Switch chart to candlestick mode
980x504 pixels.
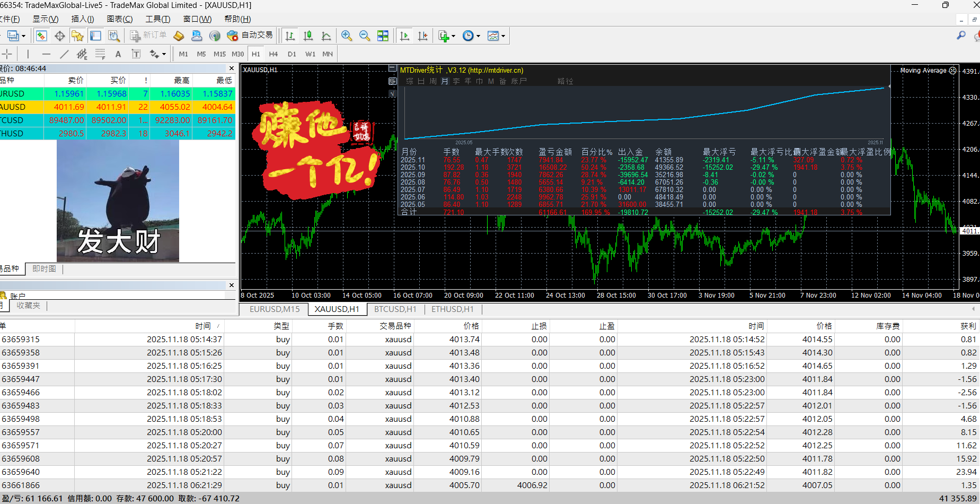(x=308, y=36)
